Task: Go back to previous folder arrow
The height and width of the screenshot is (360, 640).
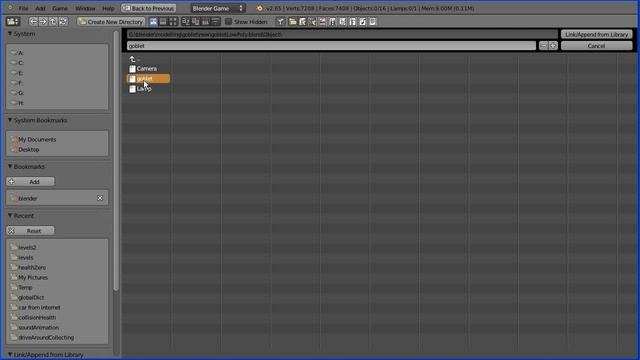Action: click(x=33, y=22)
